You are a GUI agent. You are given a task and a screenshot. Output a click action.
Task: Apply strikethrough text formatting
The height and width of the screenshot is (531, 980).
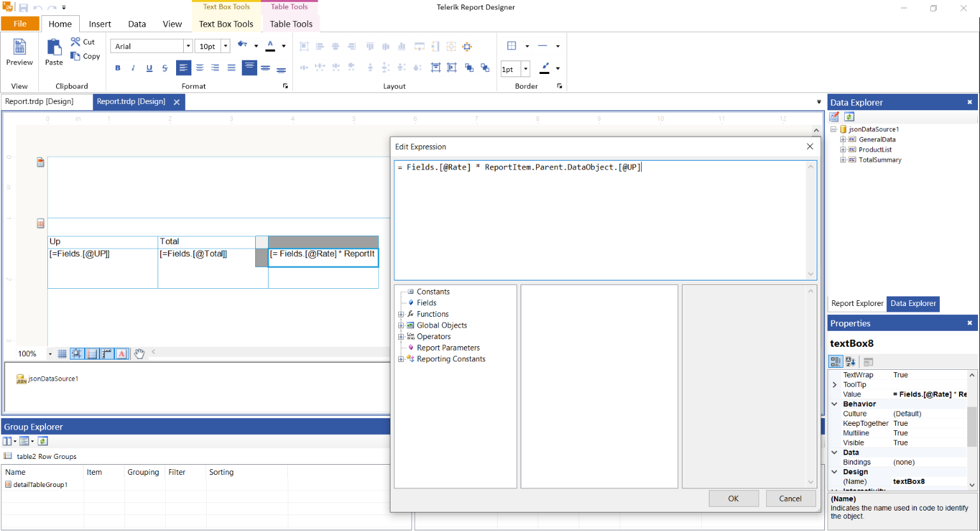165,68
